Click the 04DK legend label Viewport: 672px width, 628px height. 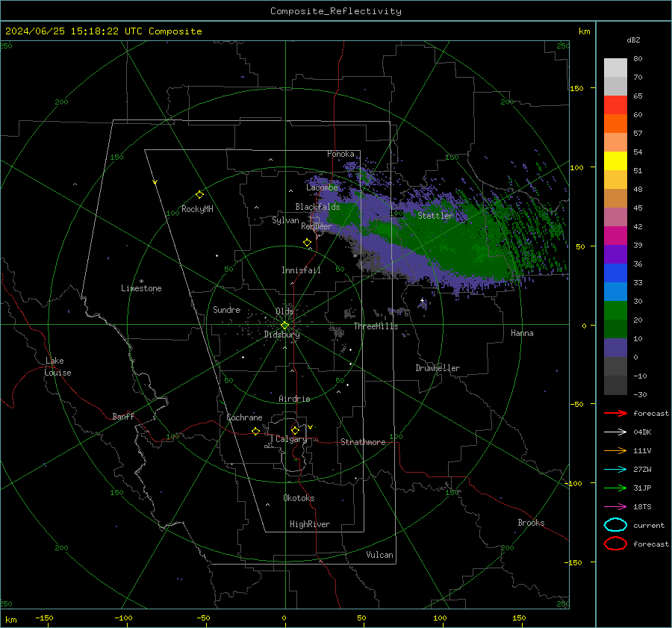coord(642,432)
